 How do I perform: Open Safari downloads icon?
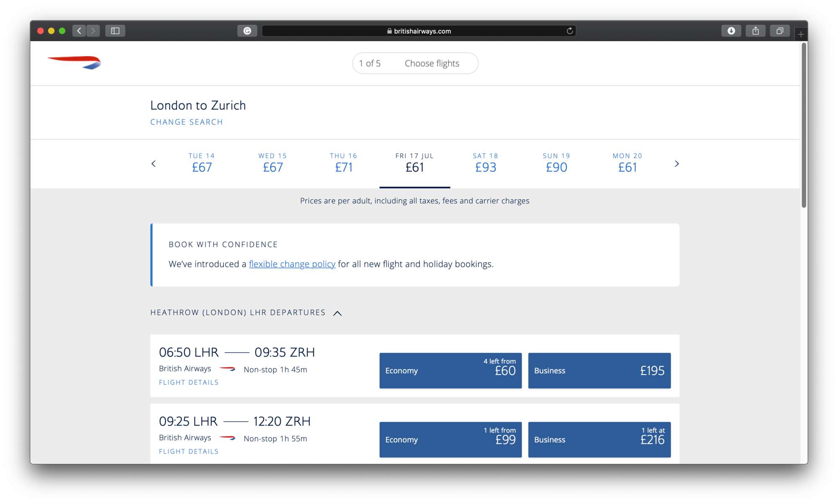click(x=731, y=31)
